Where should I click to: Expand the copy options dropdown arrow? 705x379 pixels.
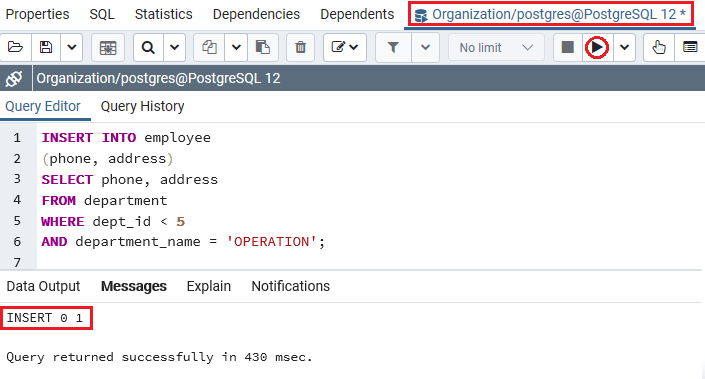pyautogui.click(x=236, y=47)
